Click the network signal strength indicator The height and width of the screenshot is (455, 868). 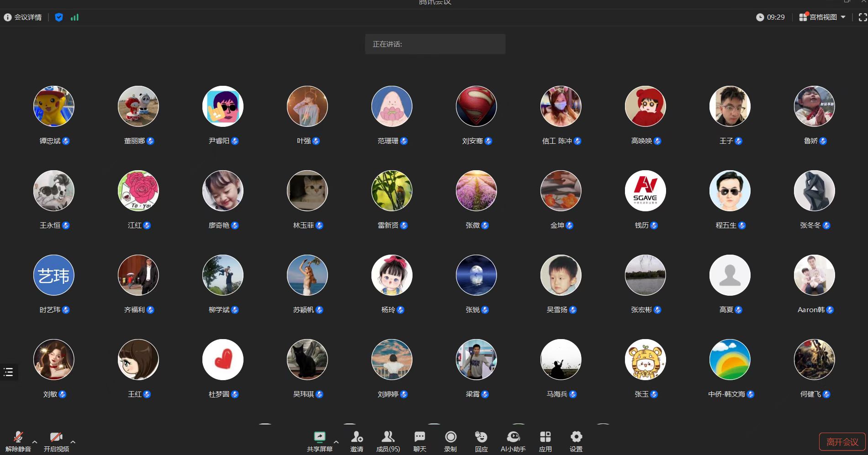(74, 17)
